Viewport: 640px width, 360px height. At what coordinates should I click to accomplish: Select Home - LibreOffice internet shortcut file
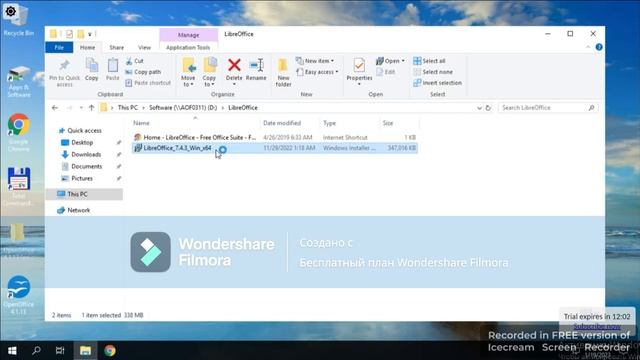tap(275, 138)
